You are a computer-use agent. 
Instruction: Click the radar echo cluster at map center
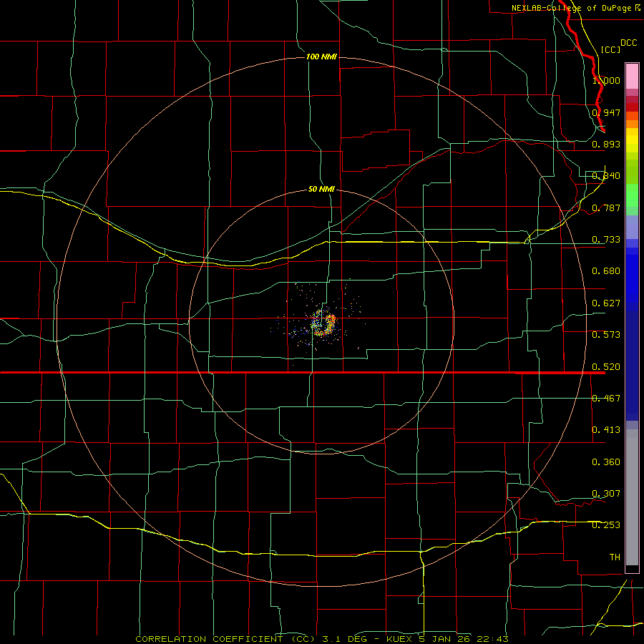click(323, 323)
